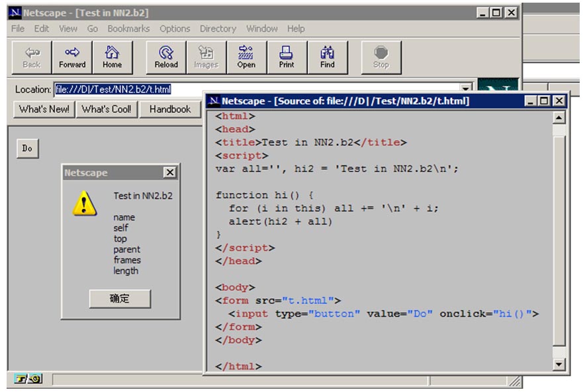This screenshot has height=392, width=585.
Task: Close the Source window
Action: pos(559,100)
